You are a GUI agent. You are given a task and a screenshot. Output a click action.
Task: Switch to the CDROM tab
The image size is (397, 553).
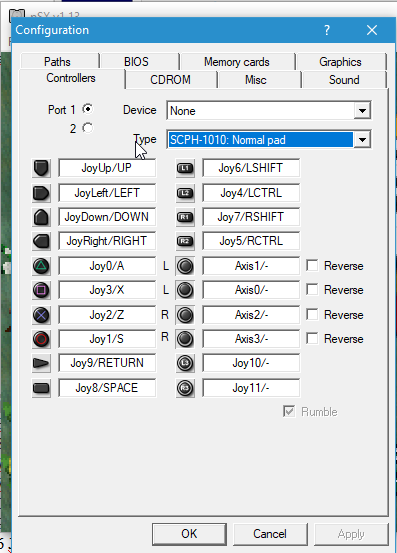(x=171, y=80)
